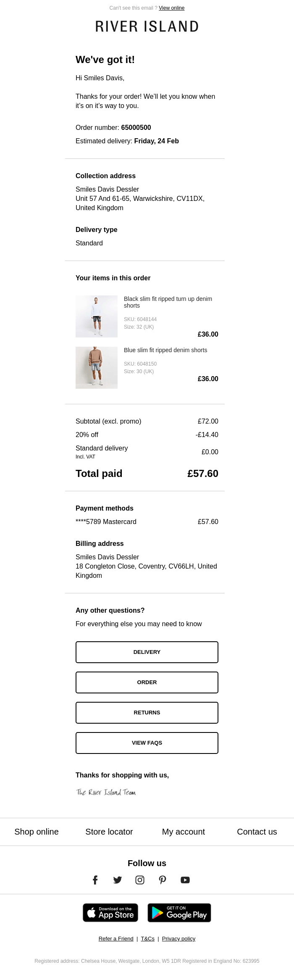Open the DELIVERY help section
The image size is (294, 980).
coord(147,652)
